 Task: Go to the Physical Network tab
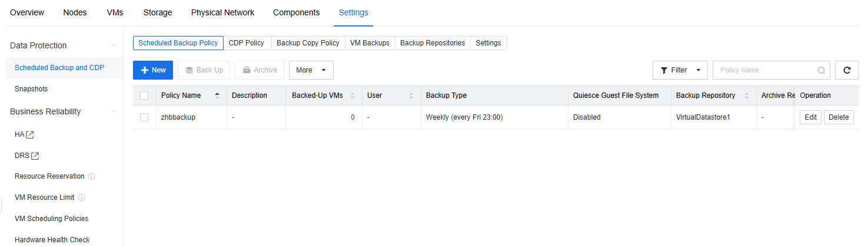point(222,12)
